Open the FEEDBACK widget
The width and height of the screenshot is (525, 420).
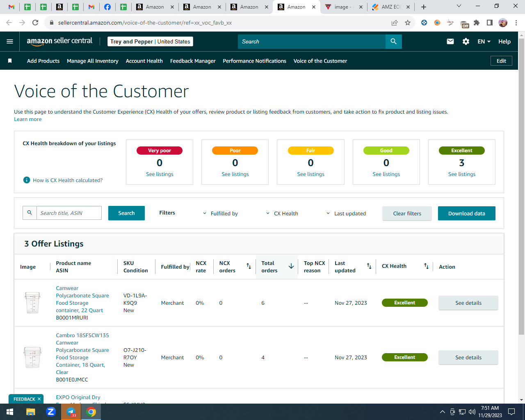[x=24, y=399]
